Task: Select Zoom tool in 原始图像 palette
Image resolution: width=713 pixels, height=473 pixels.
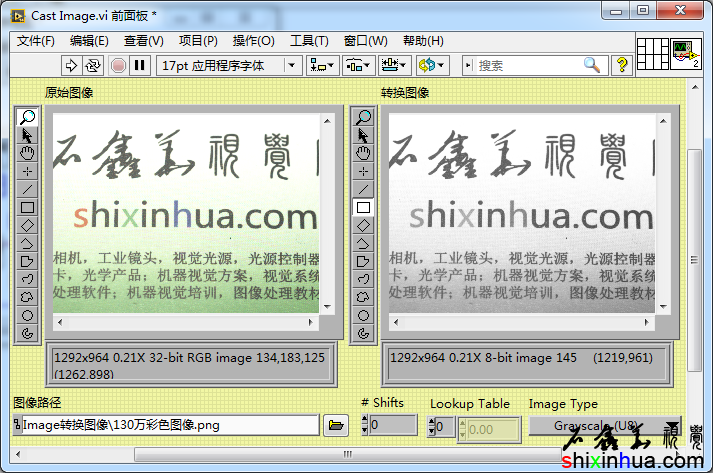Action: (27, 117)
